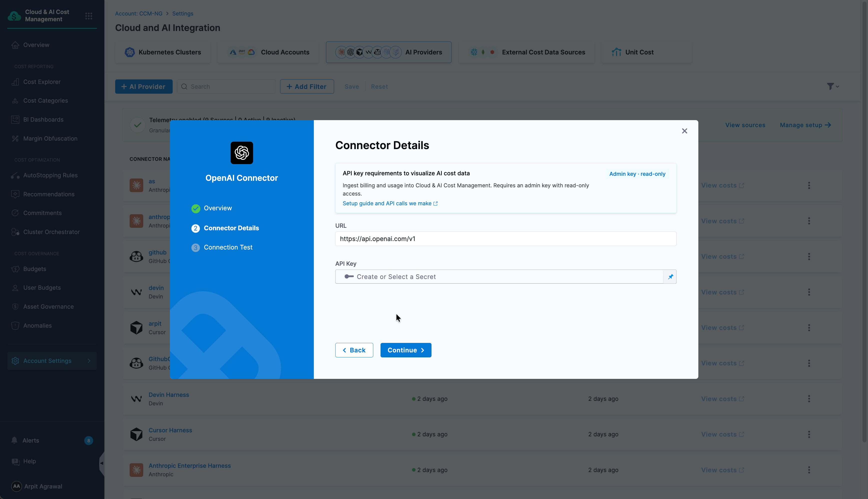
Task: Open options menu for github connector row
Action: coord(809,257)
